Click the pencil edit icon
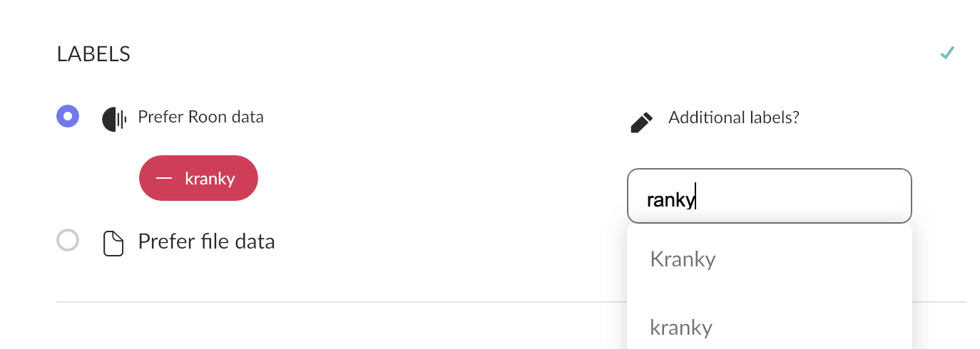Viewport: 980px width, 349px height. tap(641, 122)
